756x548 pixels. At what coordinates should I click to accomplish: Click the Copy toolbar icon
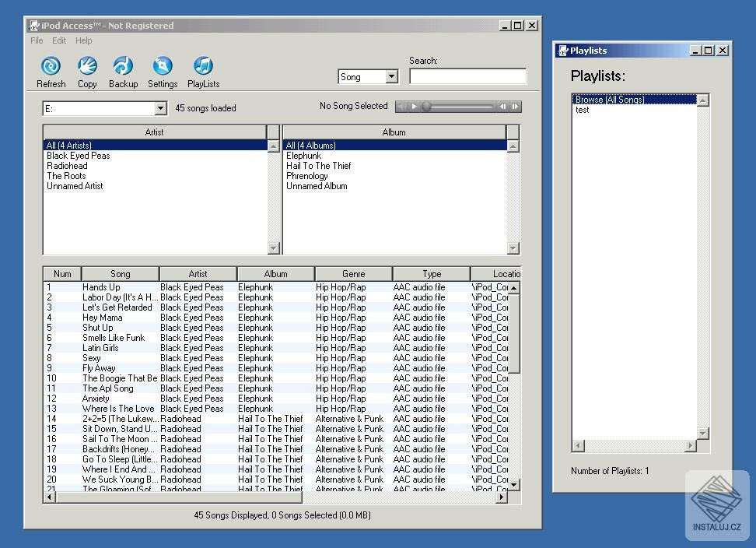point(87,66)
